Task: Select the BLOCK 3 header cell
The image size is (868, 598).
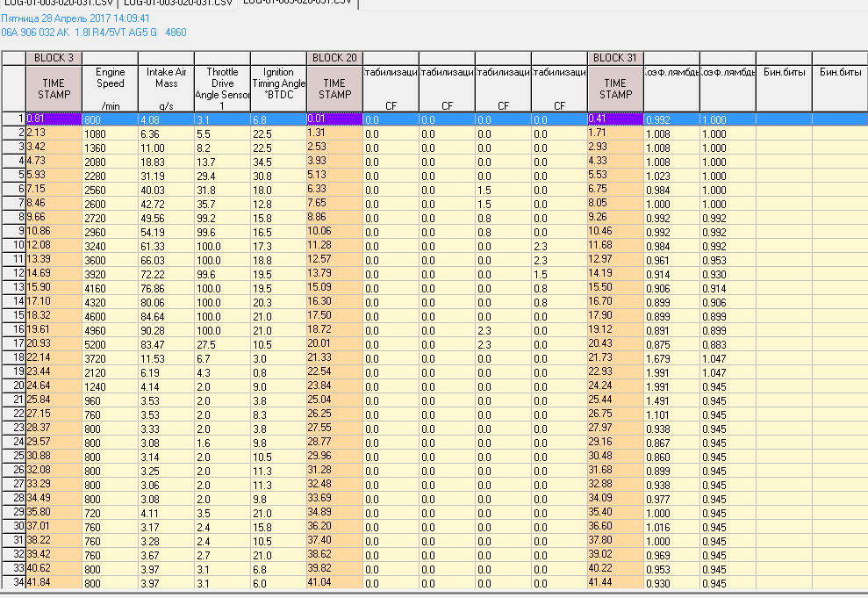Action: [x=54, y=58]
